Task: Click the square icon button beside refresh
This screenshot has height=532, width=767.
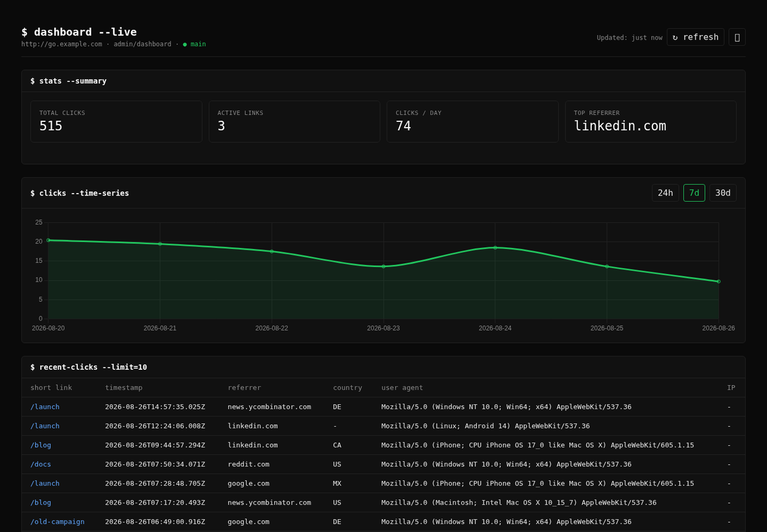Action: (737, 37)
